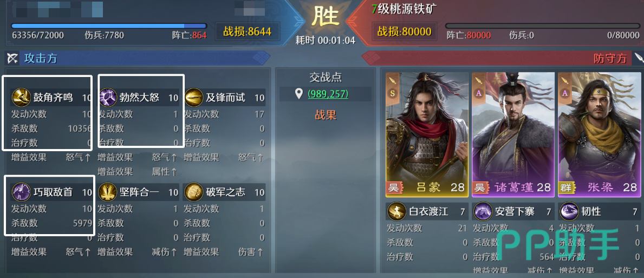Image resolution: width=644 pixels, height=278 pixels.
Task: Click the attacker 战损:8644 loss box
Action: point(247,31)
